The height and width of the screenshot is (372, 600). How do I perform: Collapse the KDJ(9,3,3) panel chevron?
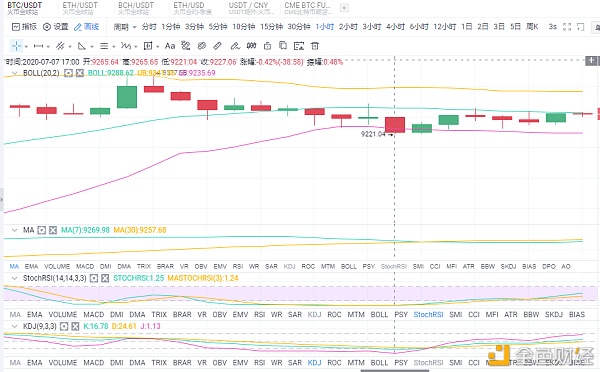[x=14, y=326]
